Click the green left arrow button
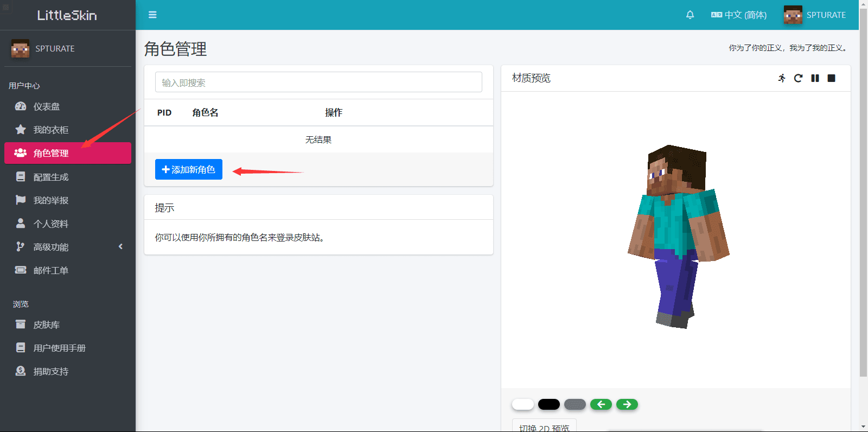The width and height of the screenshot is (868, 432). [601, 404]
